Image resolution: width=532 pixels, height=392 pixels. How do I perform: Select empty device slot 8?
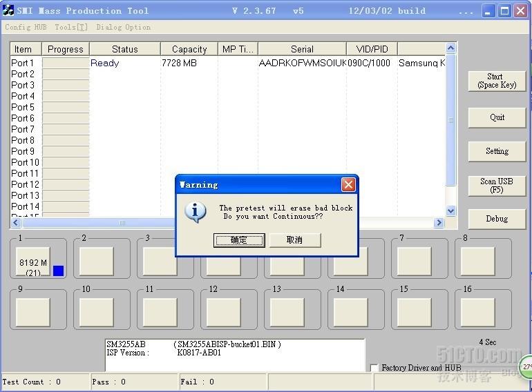pos(477,261)
